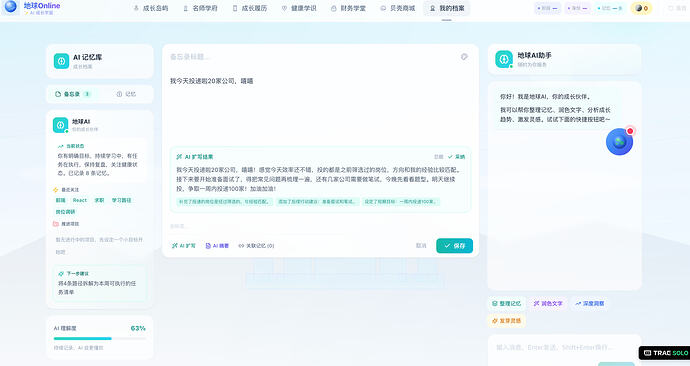Switch to the 记忆 tab
This screenshot has height=366, width=690.
click(126, 94)
